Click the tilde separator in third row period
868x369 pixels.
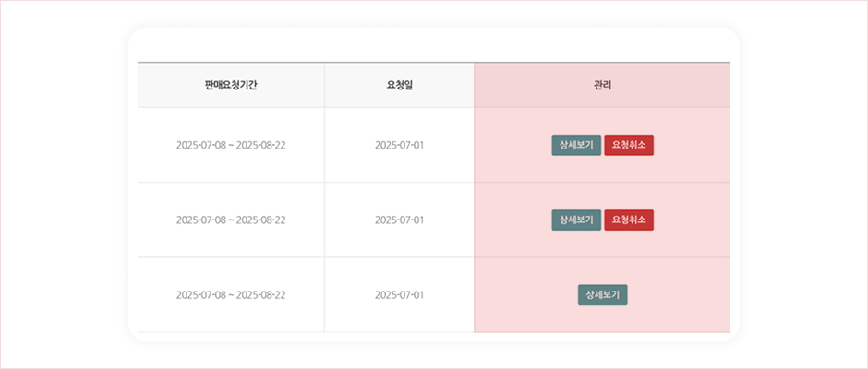click(x=231, y=295)
